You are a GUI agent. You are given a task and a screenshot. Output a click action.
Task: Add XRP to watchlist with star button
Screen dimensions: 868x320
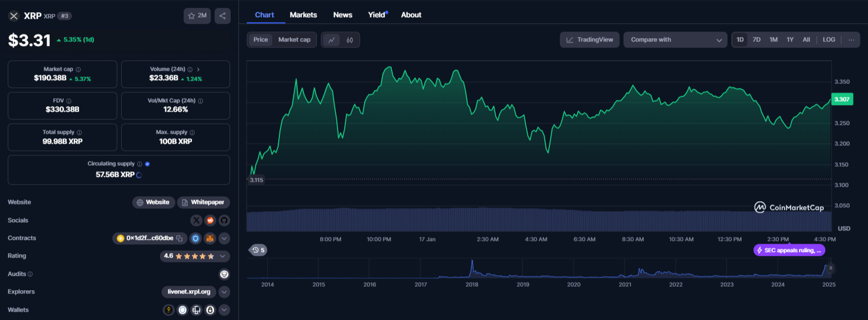197,15
